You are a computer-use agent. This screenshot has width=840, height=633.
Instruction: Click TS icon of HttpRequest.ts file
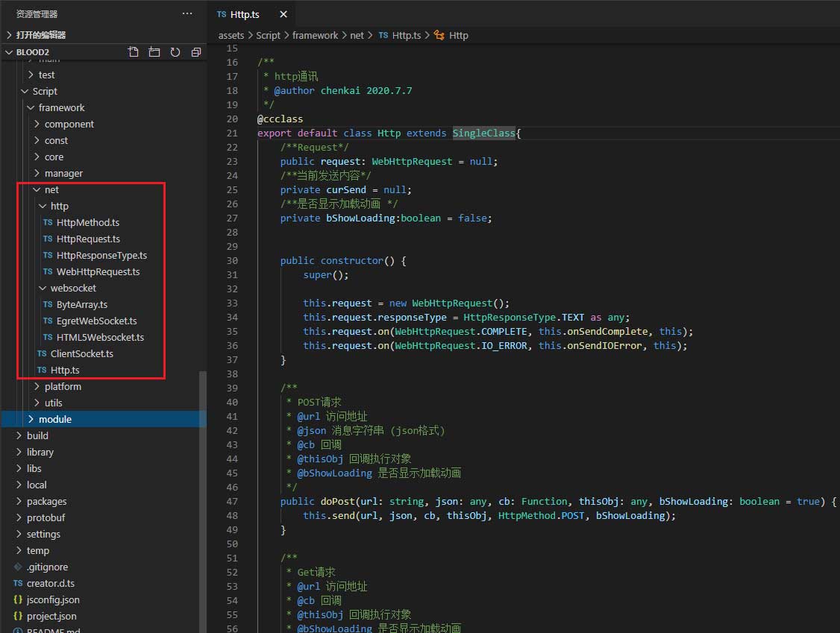48,239
